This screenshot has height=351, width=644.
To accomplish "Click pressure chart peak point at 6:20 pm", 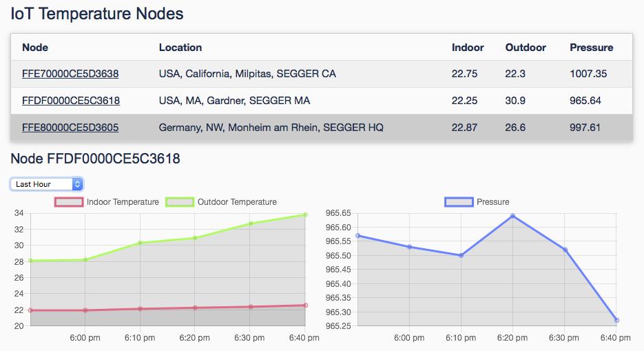I will (512, 215).
